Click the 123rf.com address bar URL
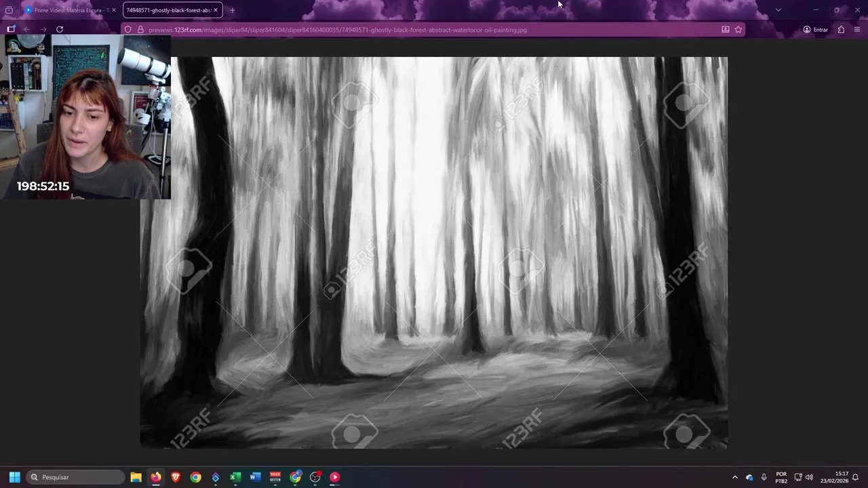Viewport: 868px width, 488px height. pyautogui.click(x=337, y=30)
